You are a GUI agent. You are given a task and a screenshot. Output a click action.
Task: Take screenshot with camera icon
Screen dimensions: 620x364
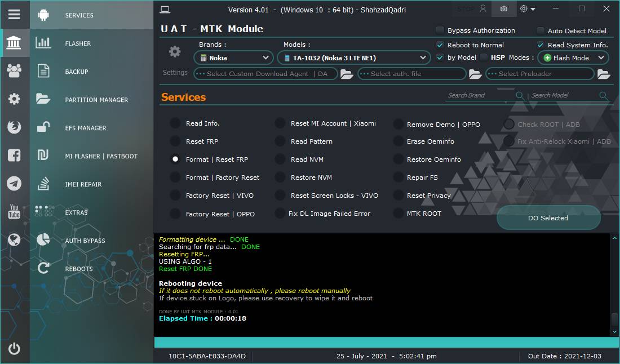coord(504,8)
